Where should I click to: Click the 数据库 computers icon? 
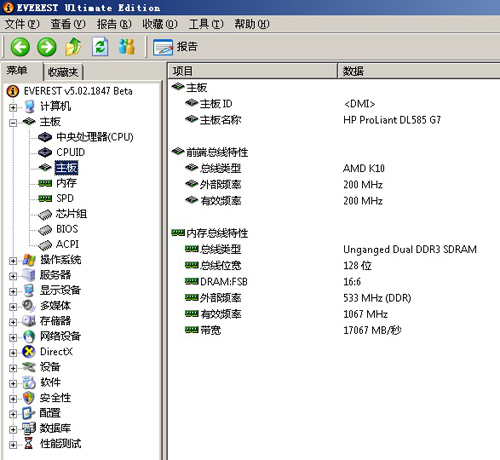(29, 428)
